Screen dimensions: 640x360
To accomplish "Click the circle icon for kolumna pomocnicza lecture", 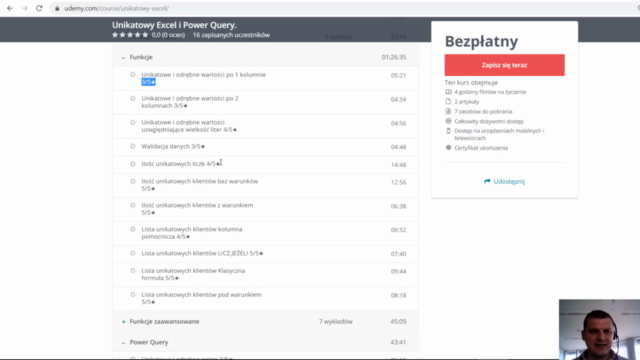I will (x=133, y=229).
